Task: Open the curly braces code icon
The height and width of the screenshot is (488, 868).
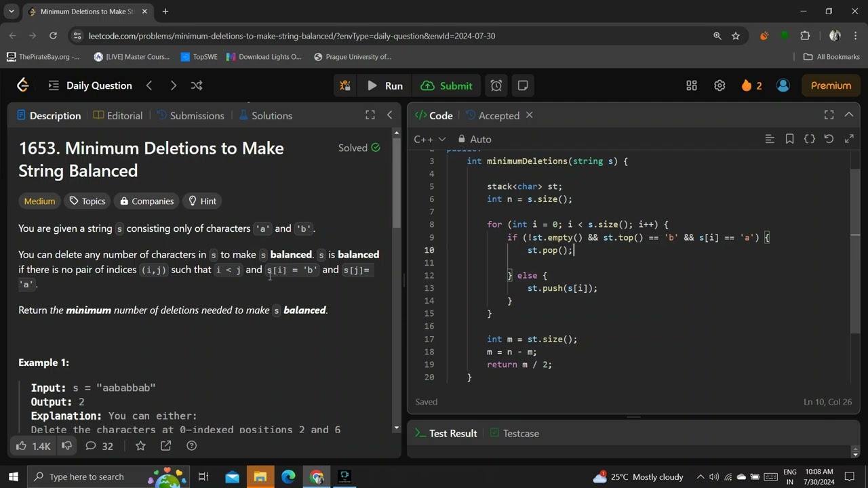Action: tap(809, 139)
